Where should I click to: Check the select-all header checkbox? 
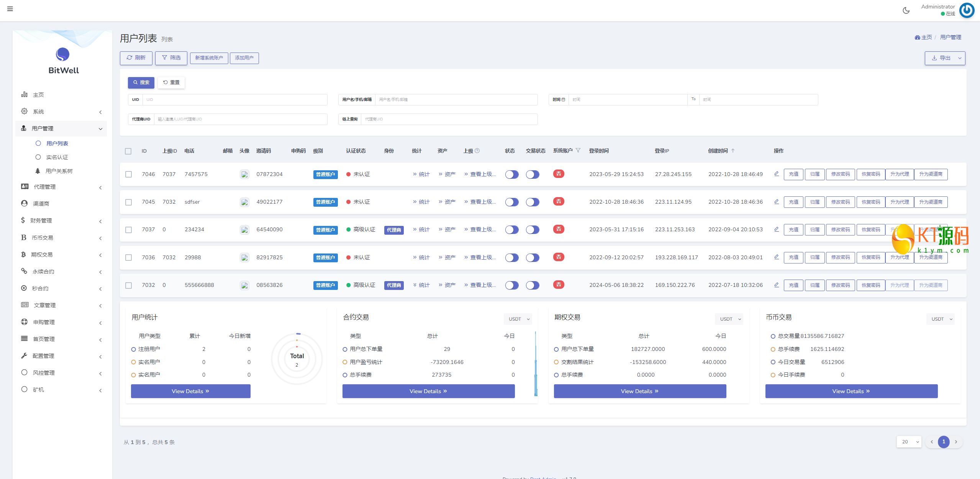click(x=128, y=151)
